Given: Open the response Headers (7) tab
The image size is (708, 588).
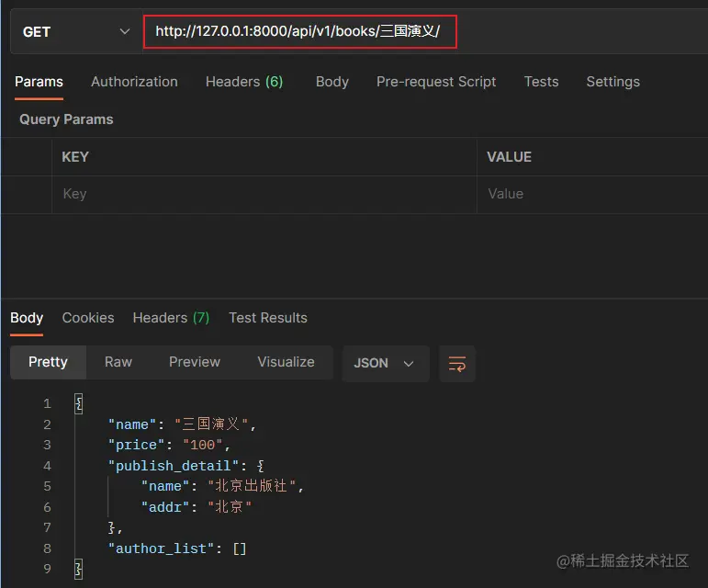Looking at the screenshot, I should tap(171, 318).
